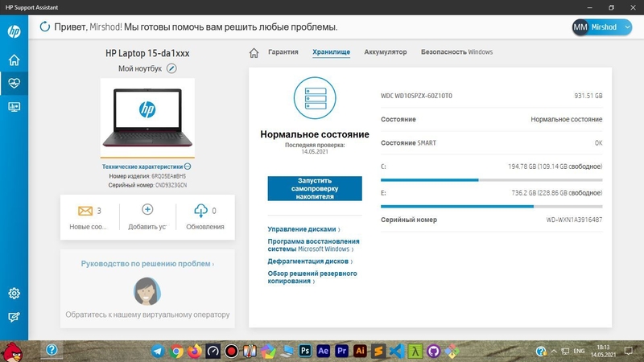
Task: Open Программа восстановления системы link
Action: (x=313, y=245)
